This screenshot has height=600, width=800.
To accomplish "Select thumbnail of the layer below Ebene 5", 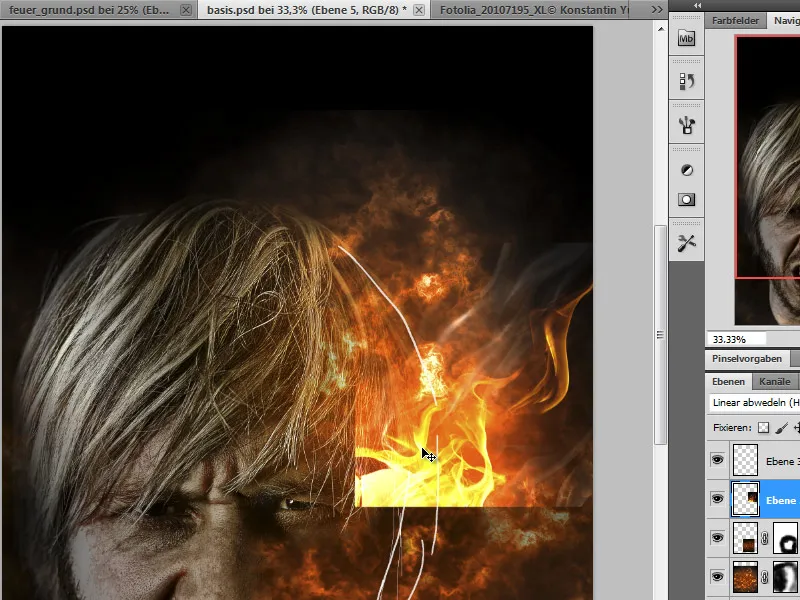I will (745, 538).
